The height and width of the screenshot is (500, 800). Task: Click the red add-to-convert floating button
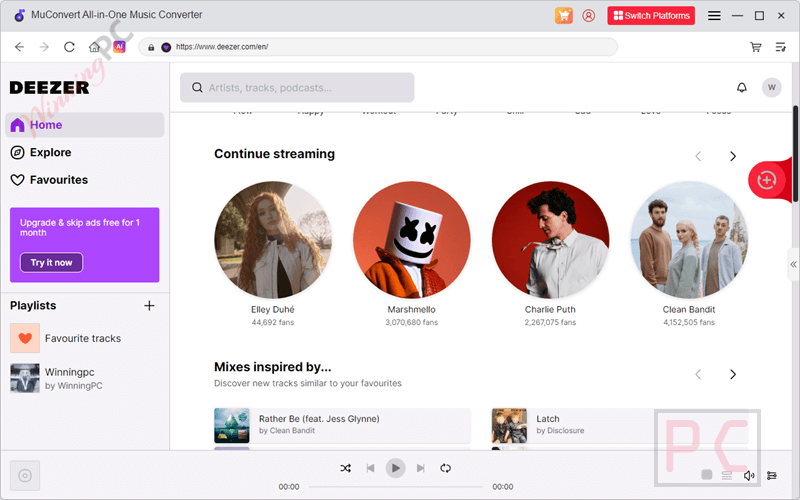766,180
